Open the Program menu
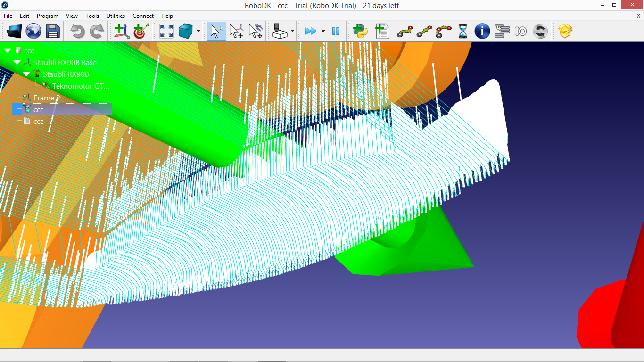The height and width of the screenshot is (362, 644). point(48,16)
